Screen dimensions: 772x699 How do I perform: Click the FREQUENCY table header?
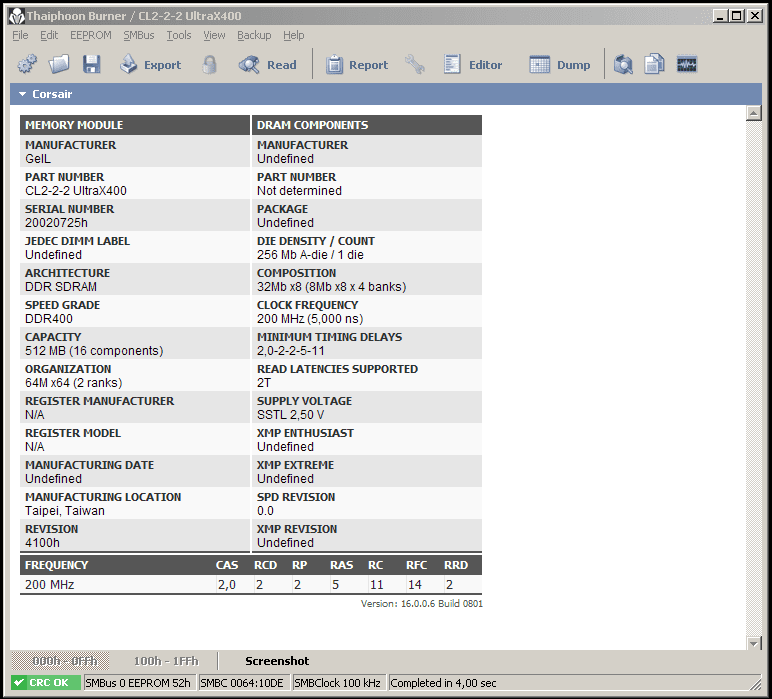(57, 565)
